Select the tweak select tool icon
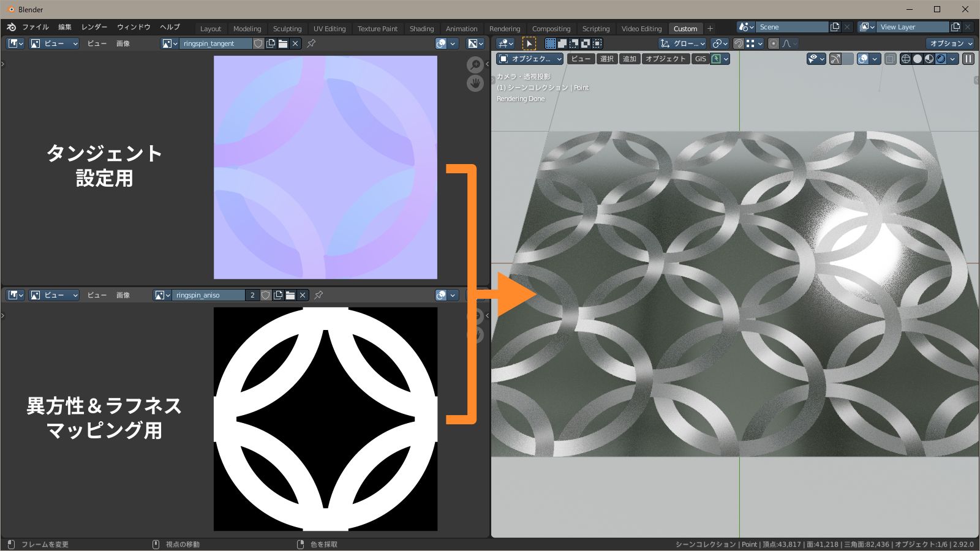Screen dimensions: 980x551 [x=529, y=43]
